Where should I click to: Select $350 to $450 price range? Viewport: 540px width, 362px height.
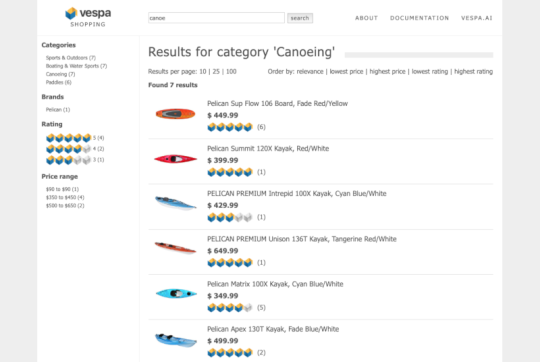(x=65, y=197)
